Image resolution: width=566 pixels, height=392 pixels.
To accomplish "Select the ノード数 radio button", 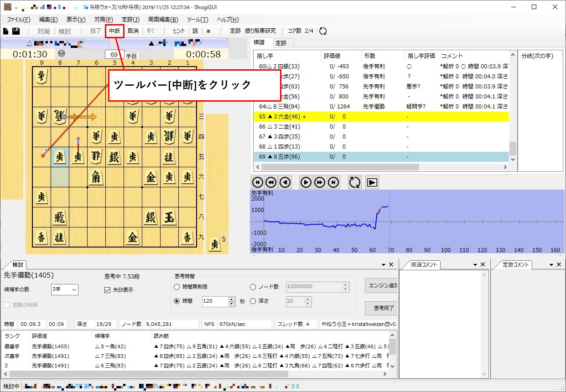I will pyautogui.click(x=253, y=287).
